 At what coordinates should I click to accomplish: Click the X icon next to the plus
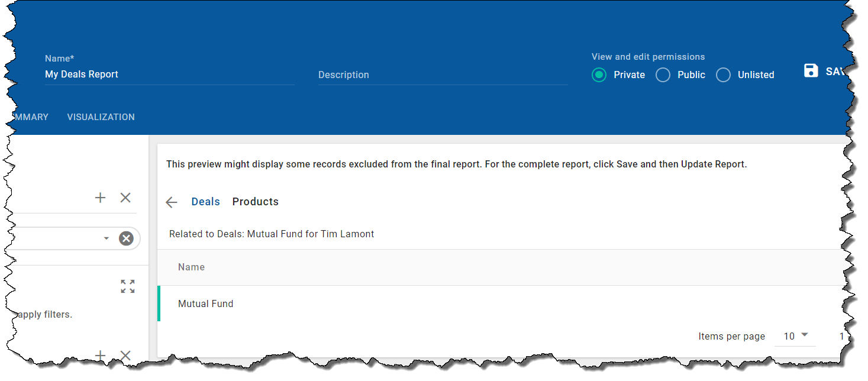point(125,198)
